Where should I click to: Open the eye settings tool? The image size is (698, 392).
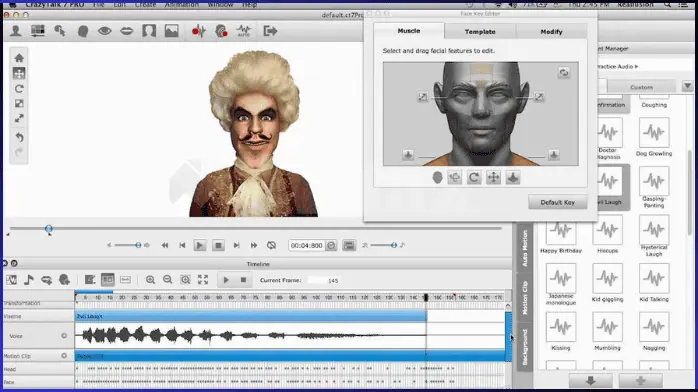click(105, 31)
